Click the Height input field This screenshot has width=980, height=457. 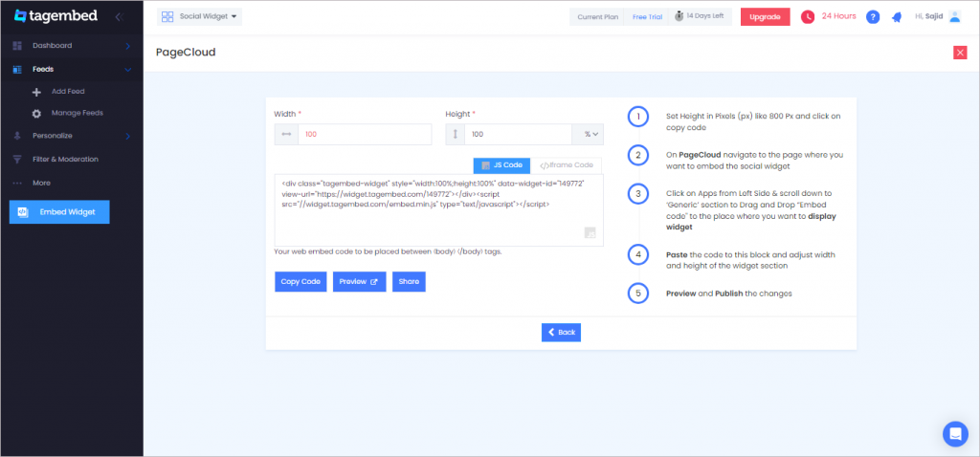pyautogui.click(x=519, y=134)
